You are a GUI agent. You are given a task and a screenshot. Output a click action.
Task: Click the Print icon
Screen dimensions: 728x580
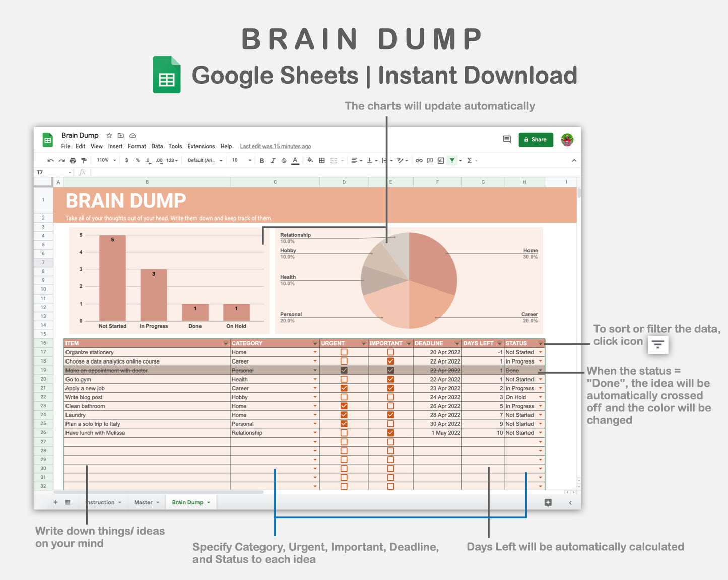(x=73, y=160)
